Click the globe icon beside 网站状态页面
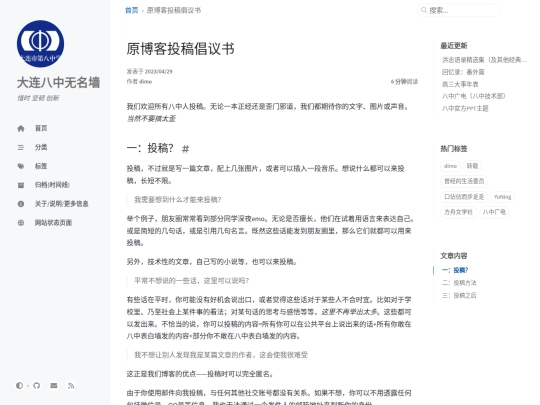Image resolution: width=540 pixels, height=405 pixels. coord(21,223)
